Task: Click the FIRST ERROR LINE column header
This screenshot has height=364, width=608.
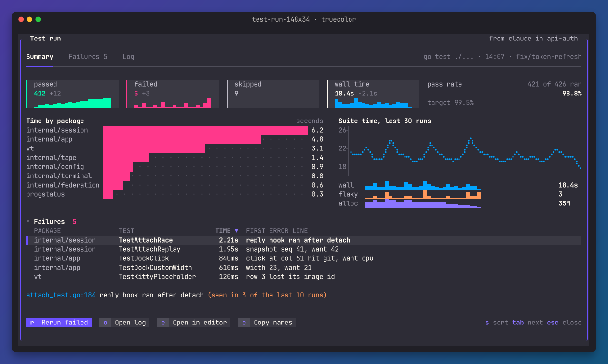Action: click(277, 231)
